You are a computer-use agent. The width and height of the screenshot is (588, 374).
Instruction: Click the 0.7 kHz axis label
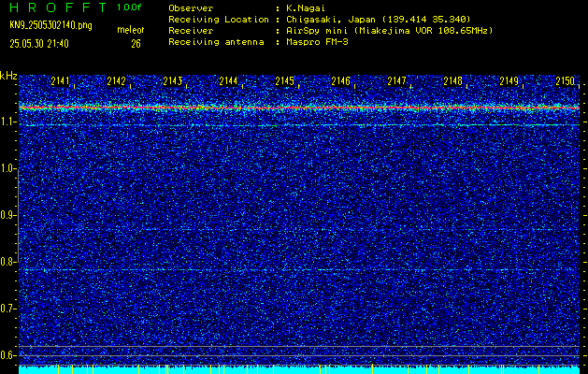(7, 309)
